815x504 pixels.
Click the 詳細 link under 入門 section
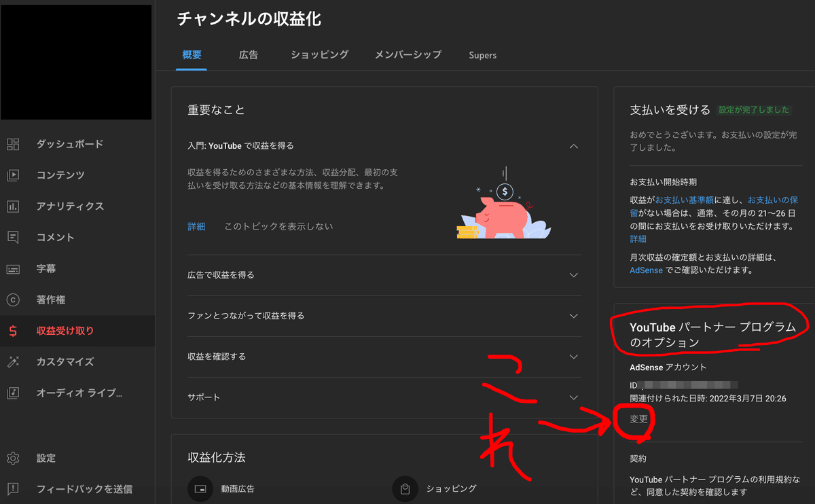(196, 226)
